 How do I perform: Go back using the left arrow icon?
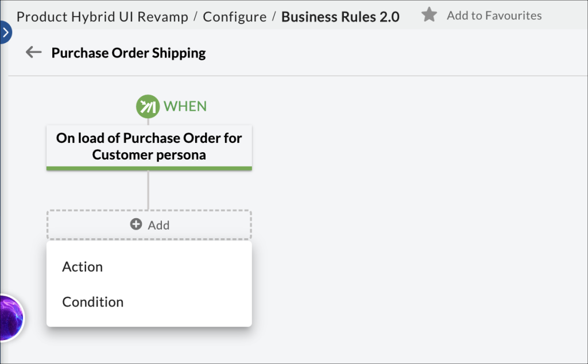point(34,53)
